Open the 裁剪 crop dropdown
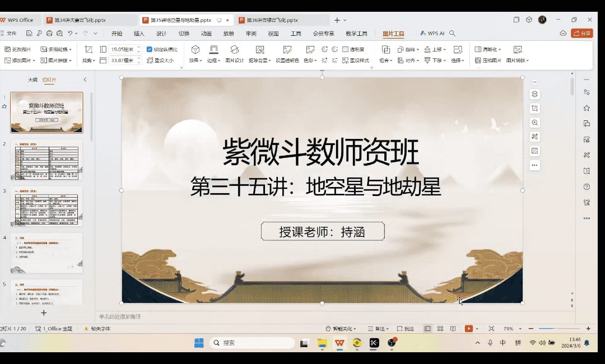Screen dimensions: 605x364 (89, 60)
